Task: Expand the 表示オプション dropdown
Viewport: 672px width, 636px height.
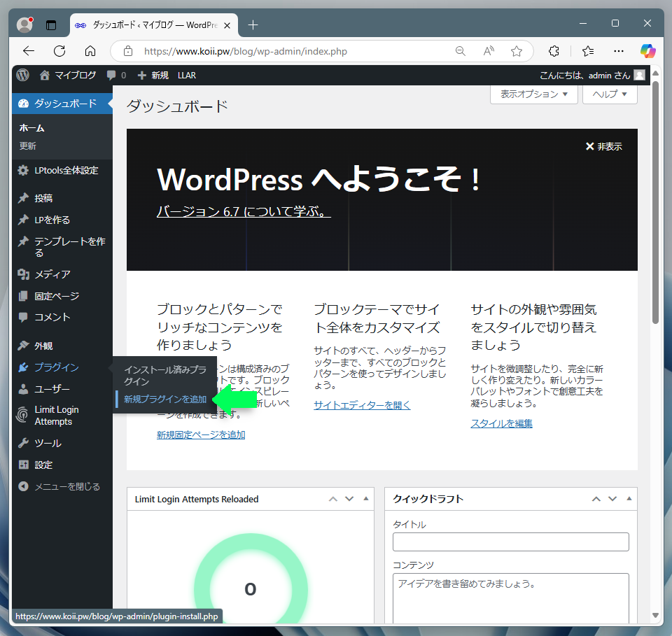Action: pyautogui.click(x=533, y=94)
